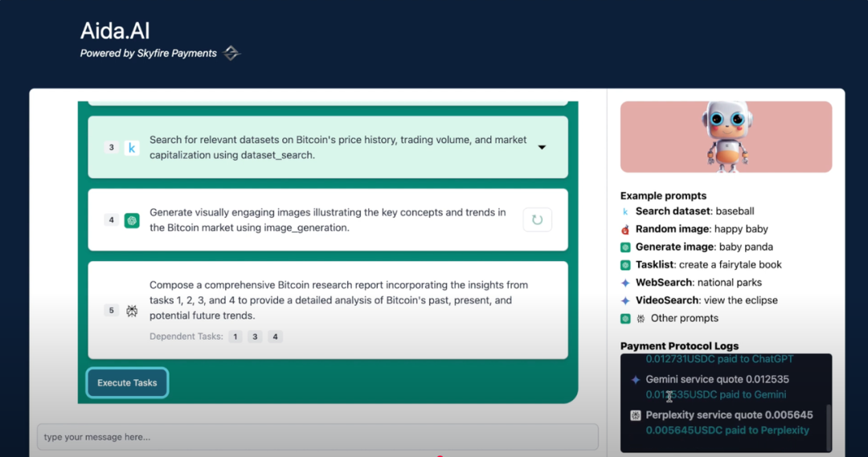
Task: Click the 'k' icon beside Search dataset prompt
Action: coord(625,211)
